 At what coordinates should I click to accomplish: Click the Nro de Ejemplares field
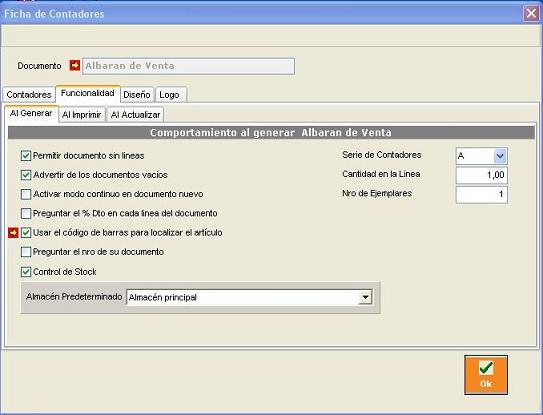[x=481, y=195]
